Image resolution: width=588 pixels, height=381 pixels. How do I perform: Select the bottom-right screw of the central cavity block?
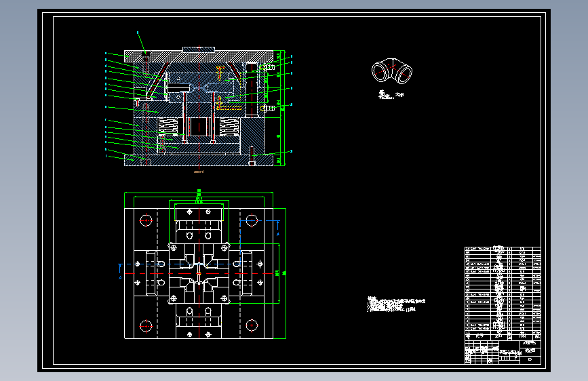click(224, 298)
